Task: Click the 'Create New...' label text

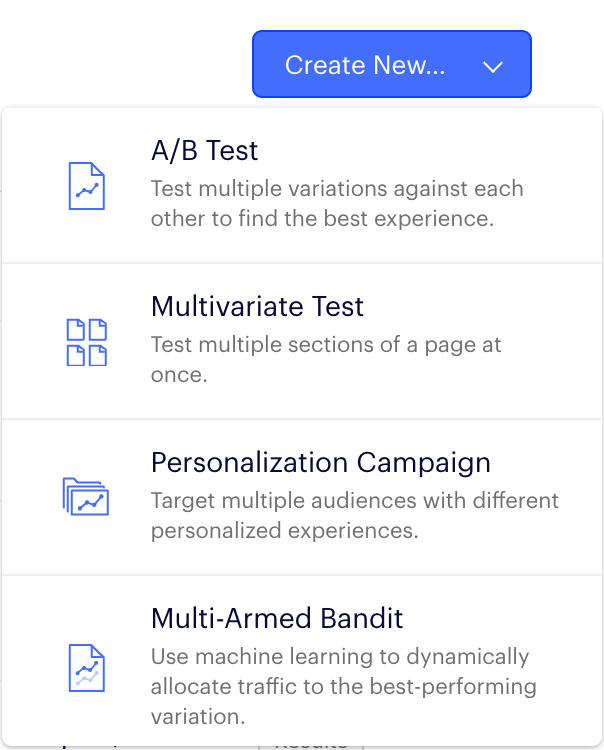Action: pyautogui.click(x=365, y=65)
